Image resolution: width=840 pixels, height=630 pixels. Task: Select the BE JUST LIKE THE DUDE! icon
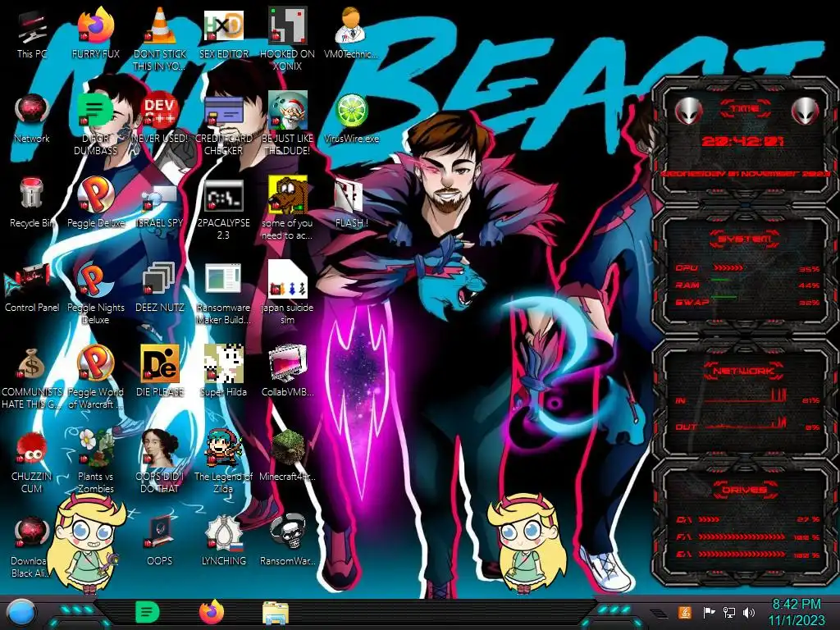click(x=287, y=125)
